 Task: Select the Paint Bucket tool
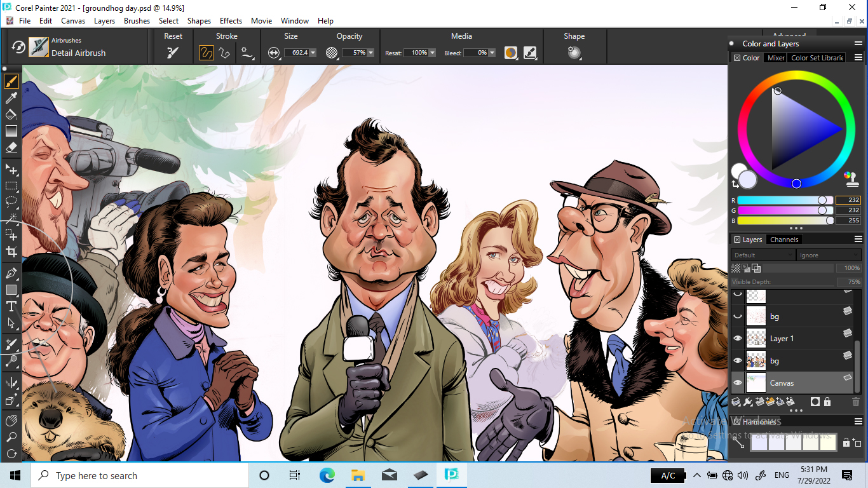tap(11, 114)
